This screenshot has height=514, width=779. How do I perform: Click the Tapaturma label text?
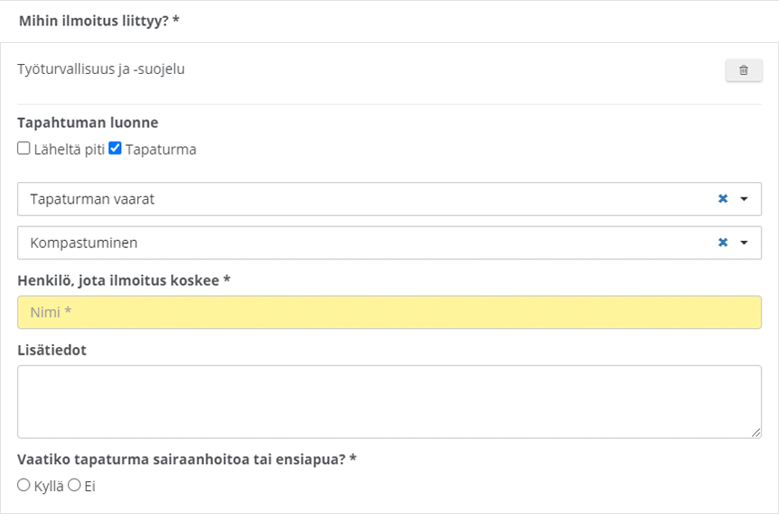tap(160, 149)
